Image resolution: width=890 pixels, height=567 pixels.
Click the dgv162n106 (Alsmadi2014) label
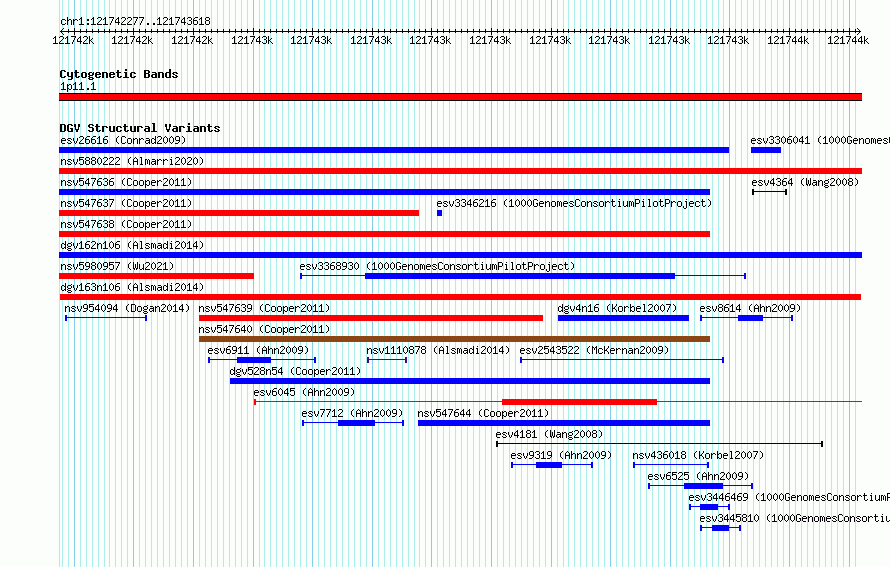coord(132,245)
